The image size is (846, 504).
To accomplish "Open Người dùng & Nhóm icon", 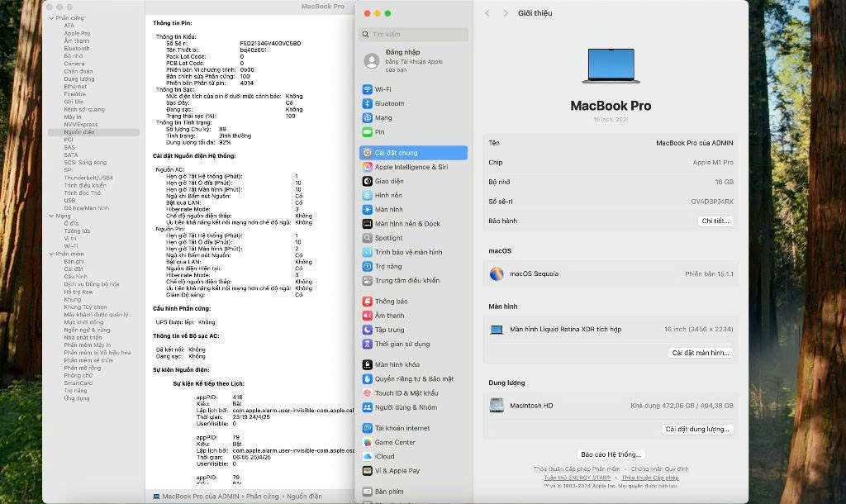I will (367, 407).
